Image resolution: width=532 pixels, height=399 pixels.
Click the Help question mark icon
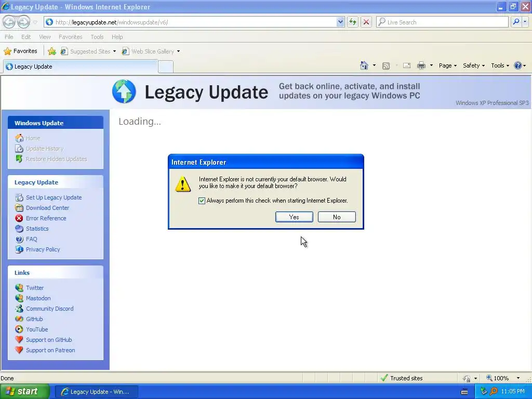point(518,65)
